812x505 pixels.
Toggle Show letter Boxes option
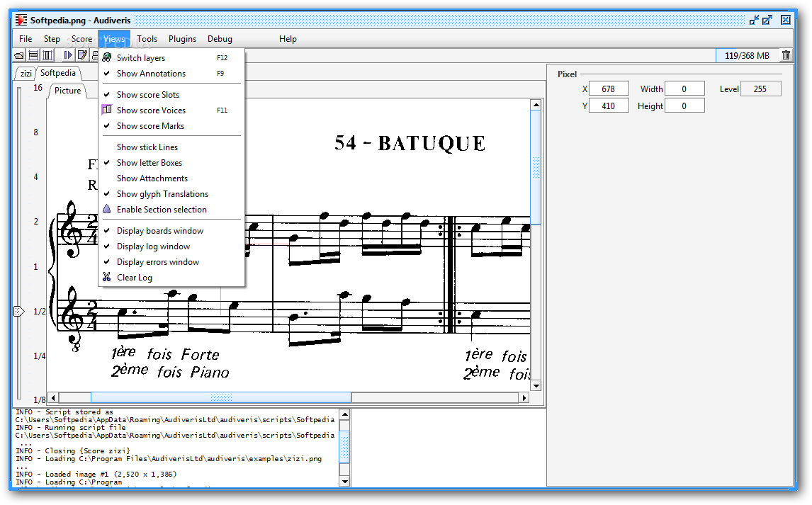(x=171, y=162)
